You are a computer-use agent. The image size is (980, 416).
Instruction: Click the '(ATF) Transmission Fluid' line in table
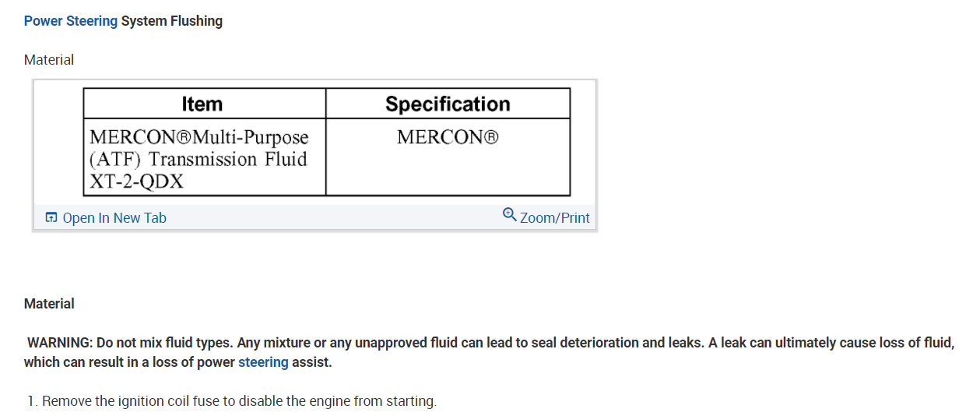198,160
